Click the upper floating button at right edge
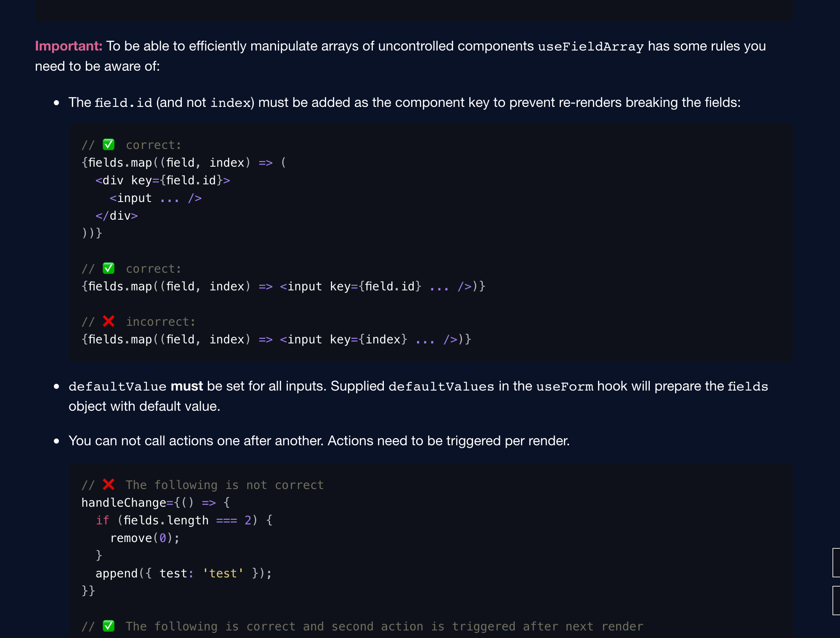Screen dimensions: 840x638 tap(836, 563)
